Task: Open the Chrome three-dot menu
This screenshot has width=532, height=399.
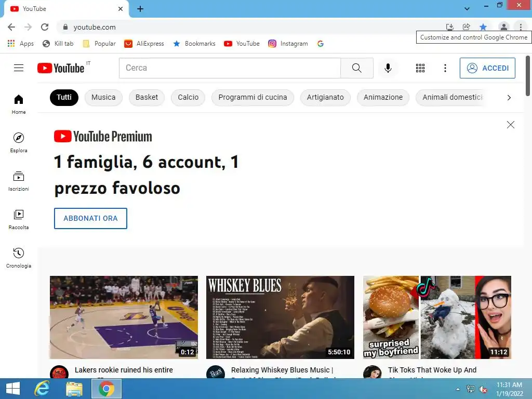Action: 521,27
